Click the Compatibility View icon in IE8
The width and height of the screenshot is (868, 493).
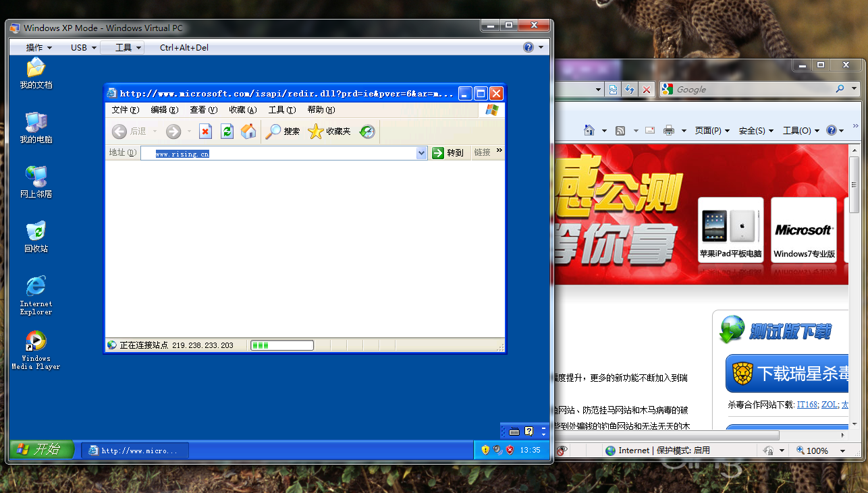613,89
